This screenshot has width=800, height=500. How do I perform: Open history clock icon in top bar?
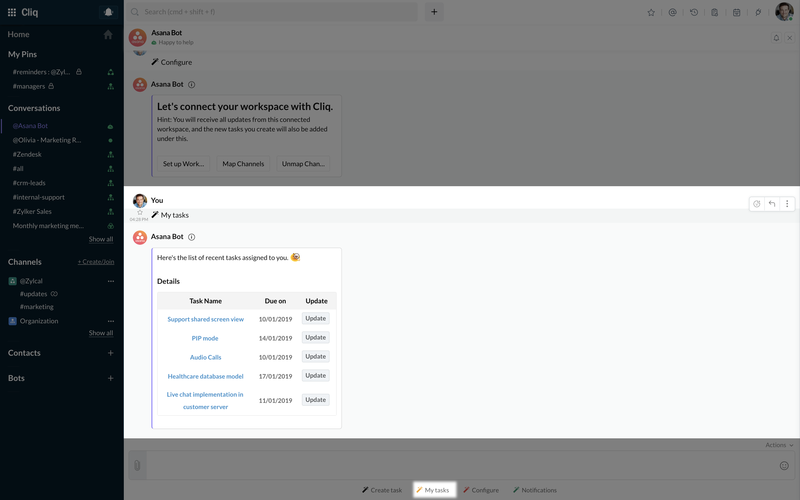694,12
